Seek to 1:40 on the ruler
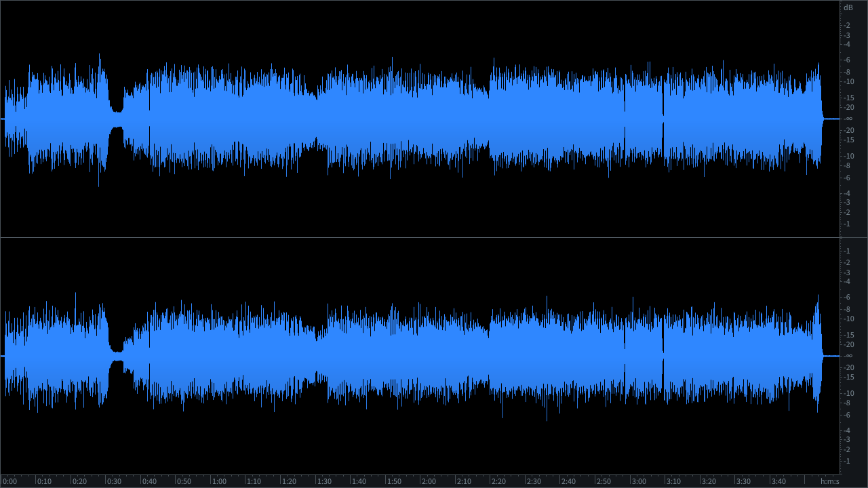The height and width of the screenshot is (488, 868). coord(359,481)
